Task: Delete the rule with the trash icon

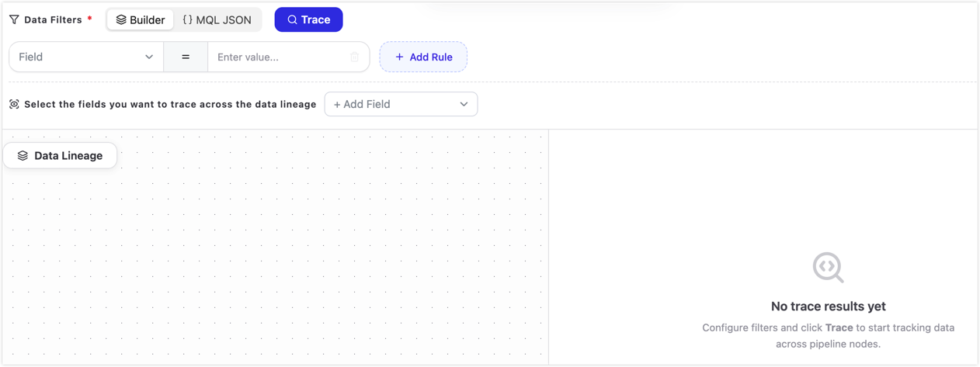Action: coord(355,57)
